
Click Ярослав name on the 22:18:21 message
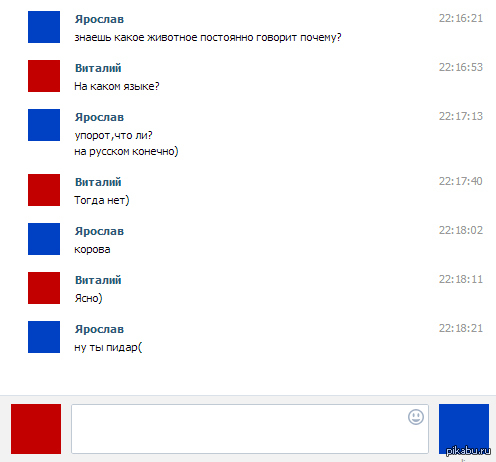[99, 329]
